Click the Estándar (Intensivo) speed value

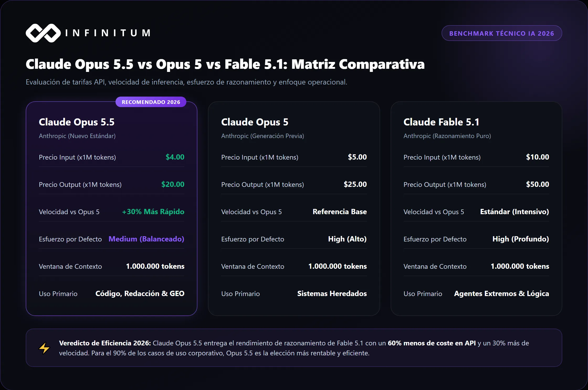pos(514,212)
